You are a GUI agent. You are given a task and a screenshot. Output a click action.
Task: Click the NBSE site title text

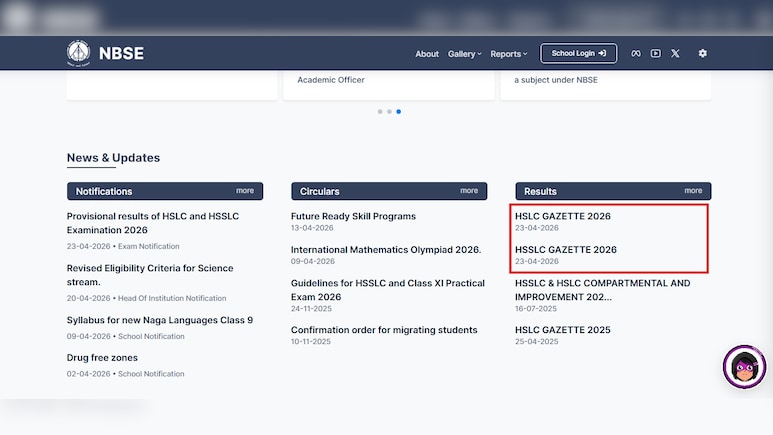coord(121,53)
